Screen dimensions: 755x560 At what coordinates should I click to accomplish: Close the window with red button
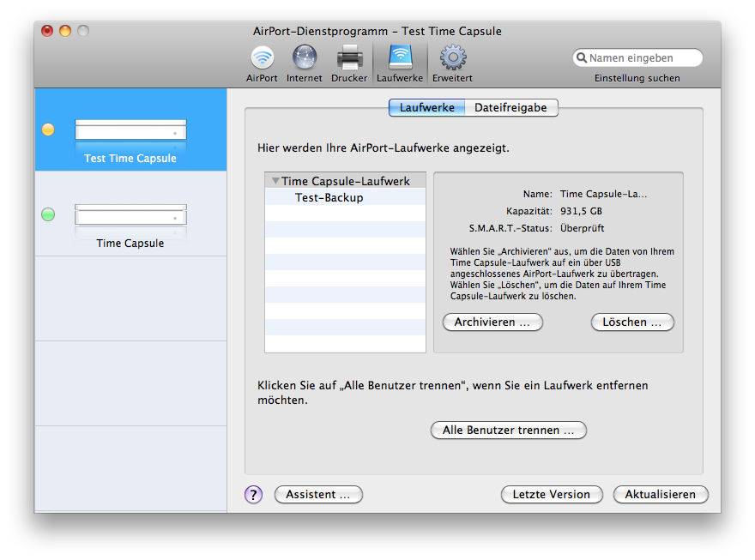click(47, 31)
